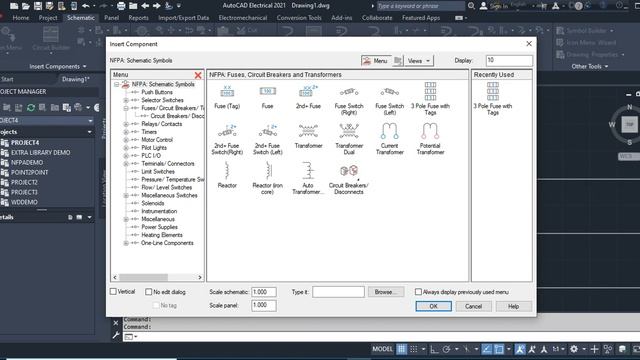Click the Type it text field
This screenshot has height=360, width=640.
(338, 292)
